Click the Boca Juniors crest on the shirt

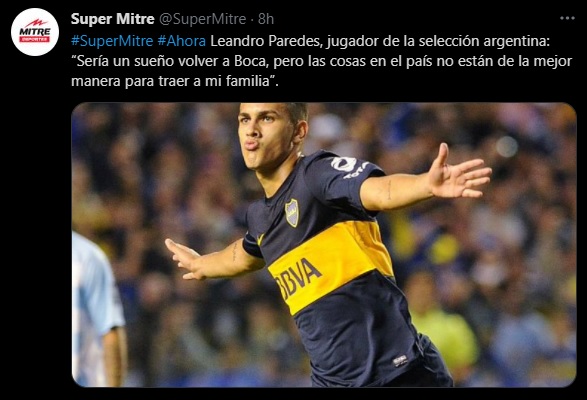pos(292,213)
